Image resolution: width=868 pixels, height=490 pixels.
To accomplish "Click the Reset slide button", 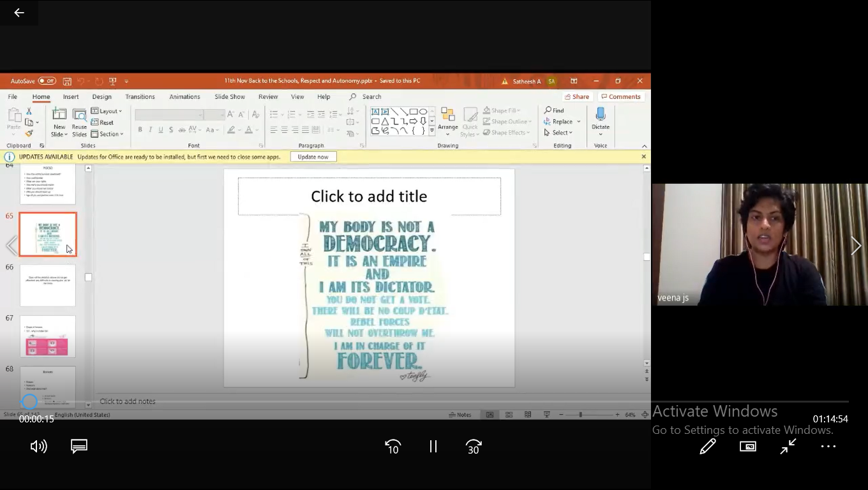I will [x=102, y=122].
